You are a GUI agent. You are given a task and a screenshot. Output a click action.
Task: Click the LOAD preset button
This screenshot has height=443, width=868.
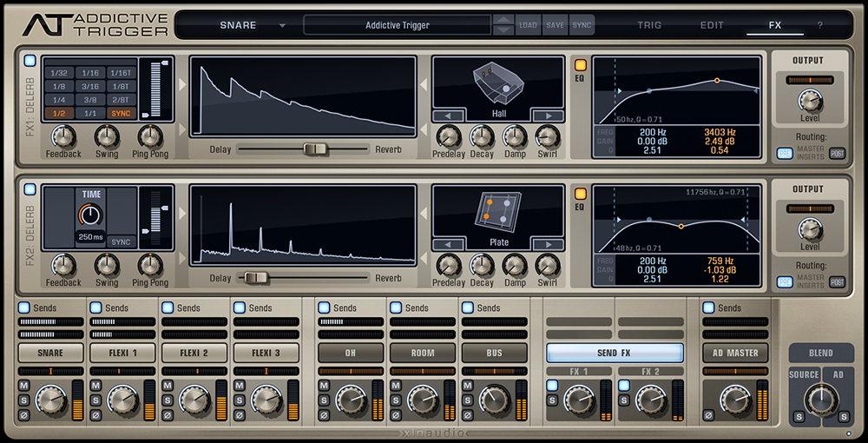tap(528, 25)
